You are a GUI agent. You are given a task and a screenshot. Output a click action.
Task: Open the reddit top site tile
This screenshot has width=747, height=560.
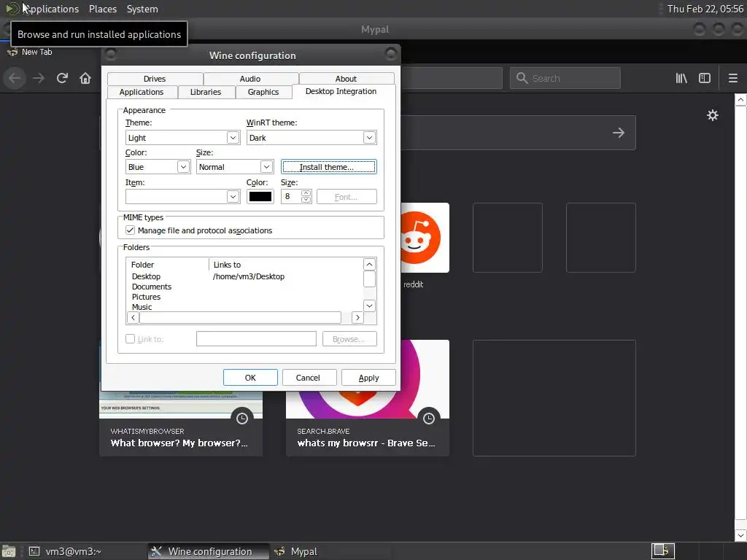coord(425,238)
